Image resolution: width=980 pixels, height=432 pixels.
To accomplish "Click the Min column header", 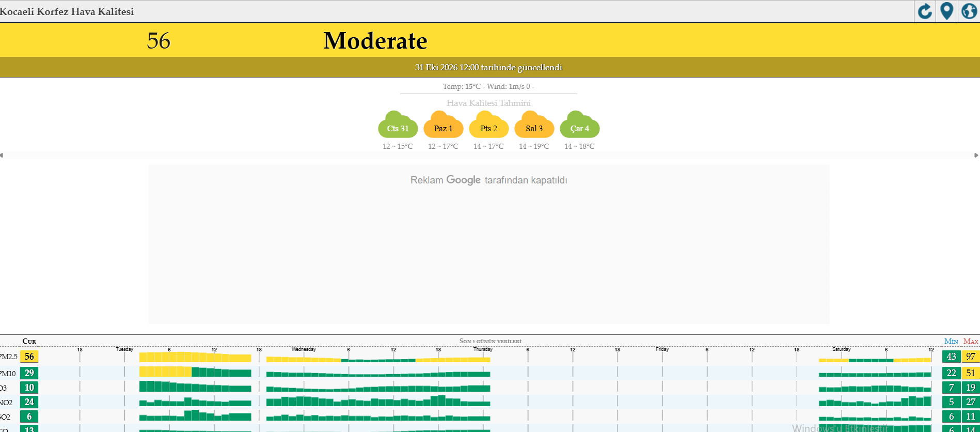I will click(951, 341).
